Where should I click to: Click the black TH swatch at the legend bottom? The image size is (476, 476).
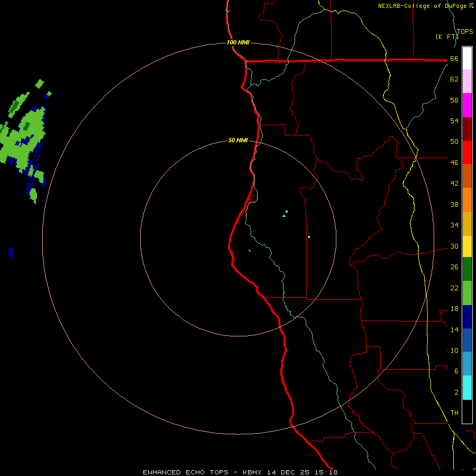[467, 411]
